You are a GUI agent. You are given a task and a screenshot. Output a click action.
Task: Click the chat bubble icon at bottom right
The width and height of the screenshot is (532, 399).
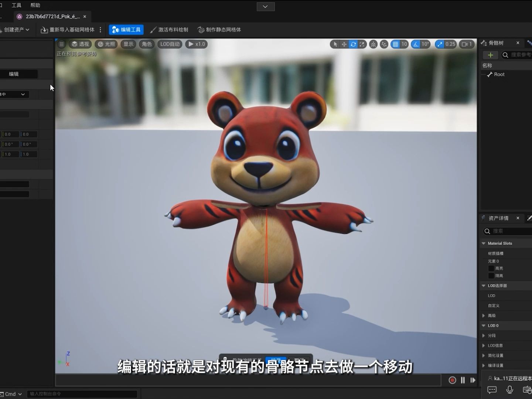[492, 390]
